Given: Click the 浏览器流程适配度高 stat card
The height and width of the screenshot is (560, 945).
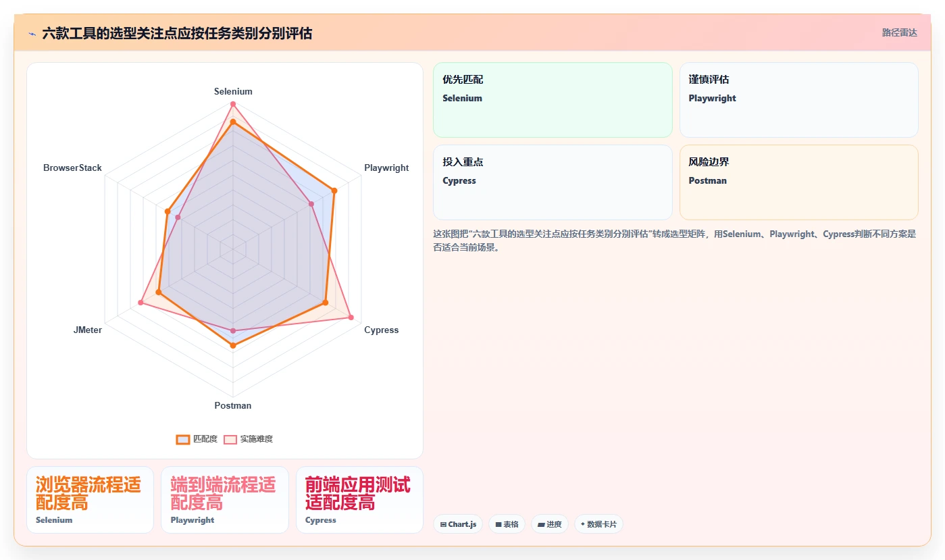Looking at the screenshot, I should 90,500.
